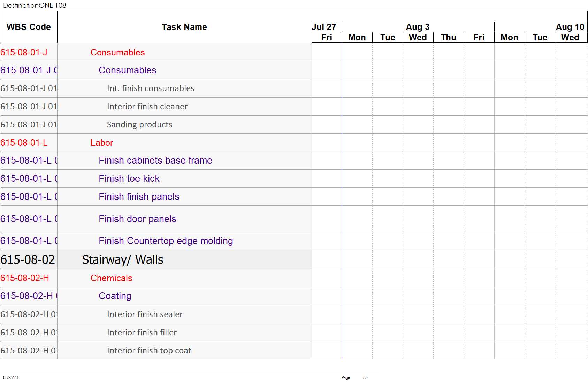Select the Aug 3 week header
This screenshot has width=588, height=382.
pyautogui.click(x=418, y=27)
